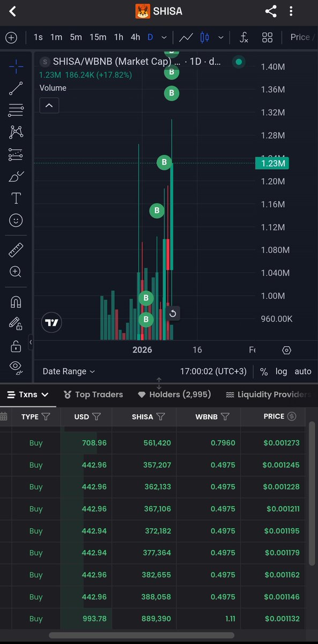This screenshot has height=644, width=318.
Task: Open the Txns tab dropdown
Action: click(27, 394)
